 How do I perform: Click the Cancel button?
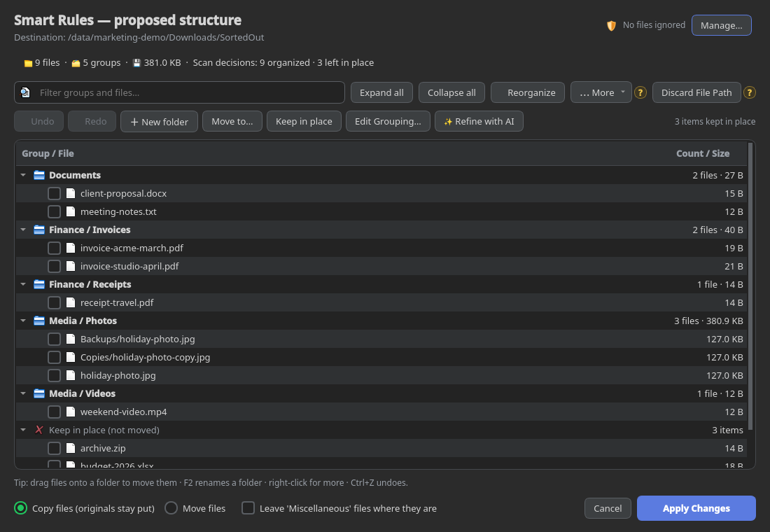[608, 508]
